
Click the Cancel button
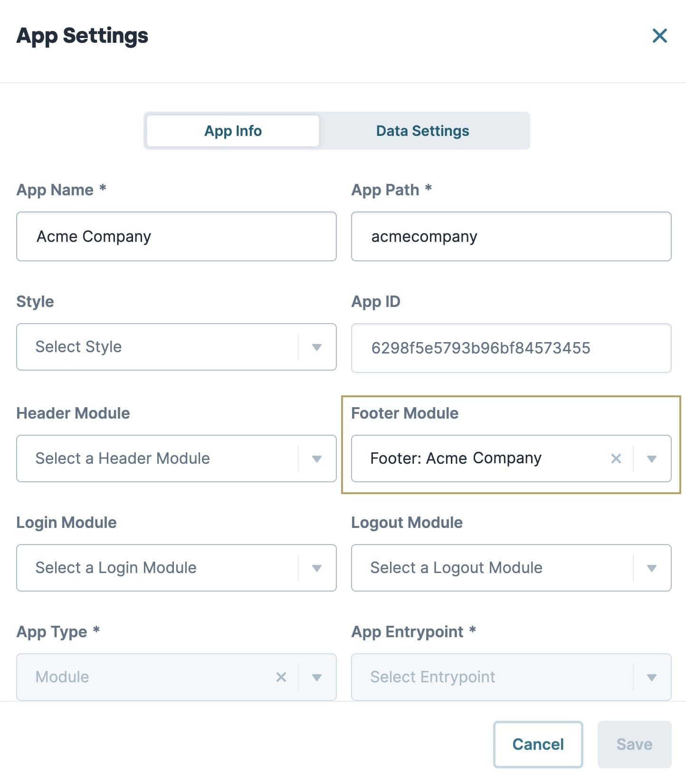point(538,744)
